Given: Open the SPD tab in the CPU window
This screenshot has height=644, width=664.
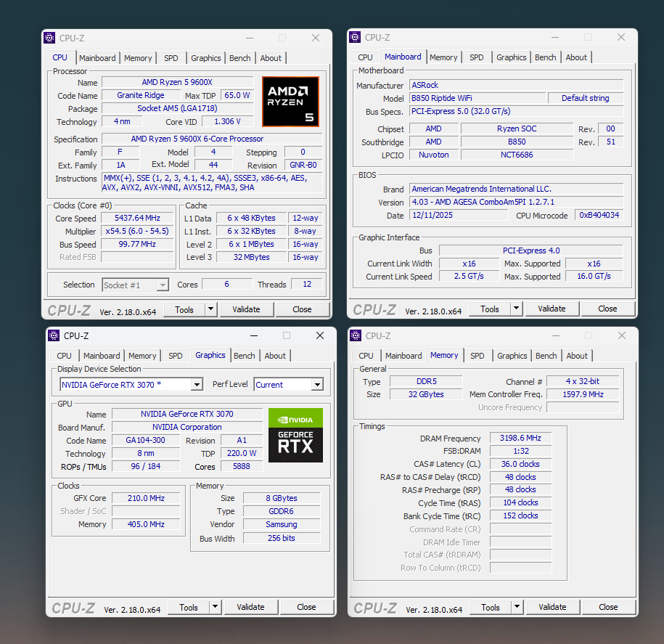Looking at the screenshot, I should [x=171, y=58].
